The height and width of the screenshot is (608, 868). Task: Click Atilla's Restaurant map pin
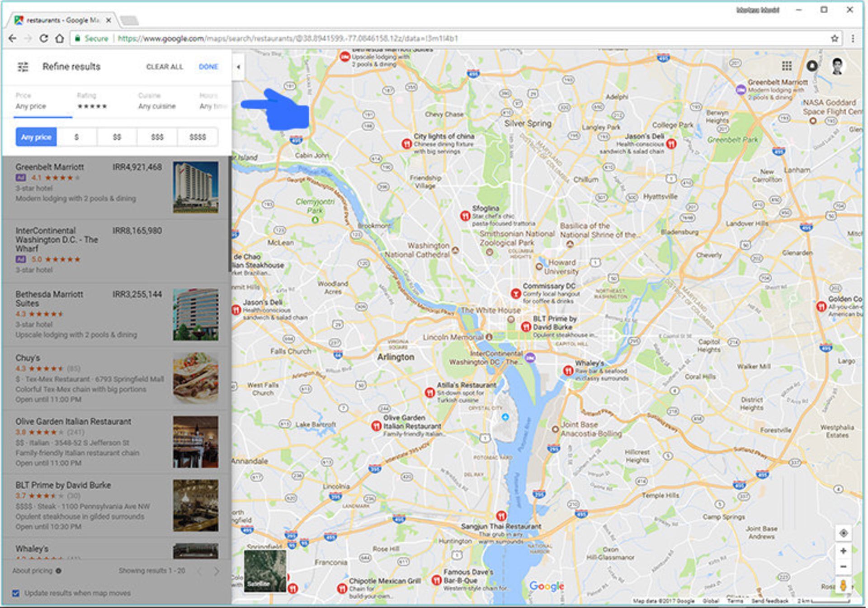coord(429,392)
